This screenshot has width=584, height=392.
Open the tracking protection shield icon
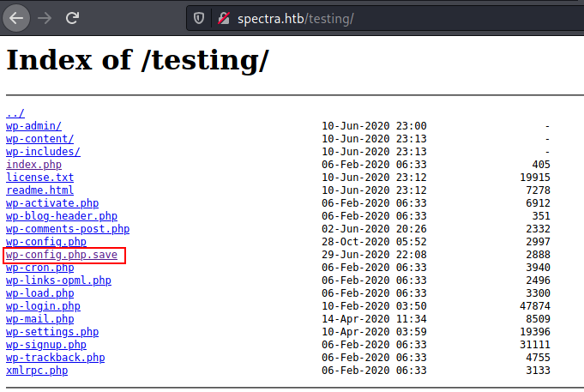[199, 18]
